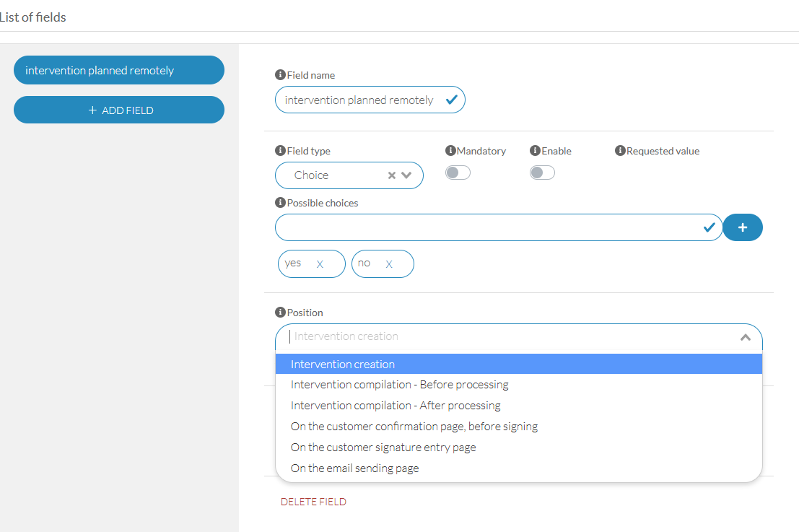799x532 pixels.
Task: Click the info icon beside Field type
Action: [x=280, y=150]
